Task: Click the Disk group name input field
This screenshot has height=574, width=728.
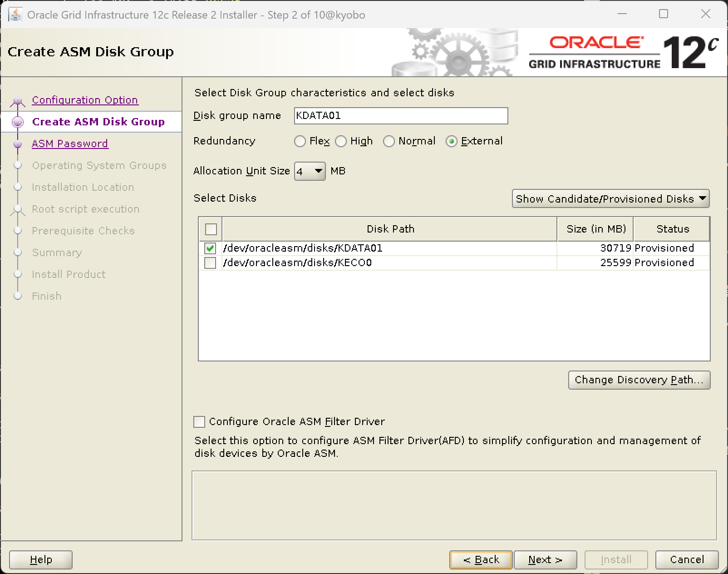Action: (401, 116)
